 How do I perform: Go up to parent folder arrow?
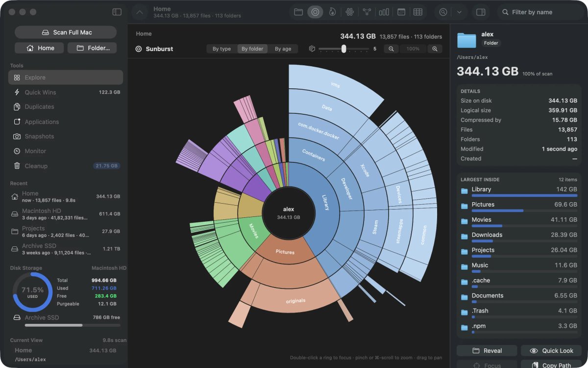pos(140,12)
